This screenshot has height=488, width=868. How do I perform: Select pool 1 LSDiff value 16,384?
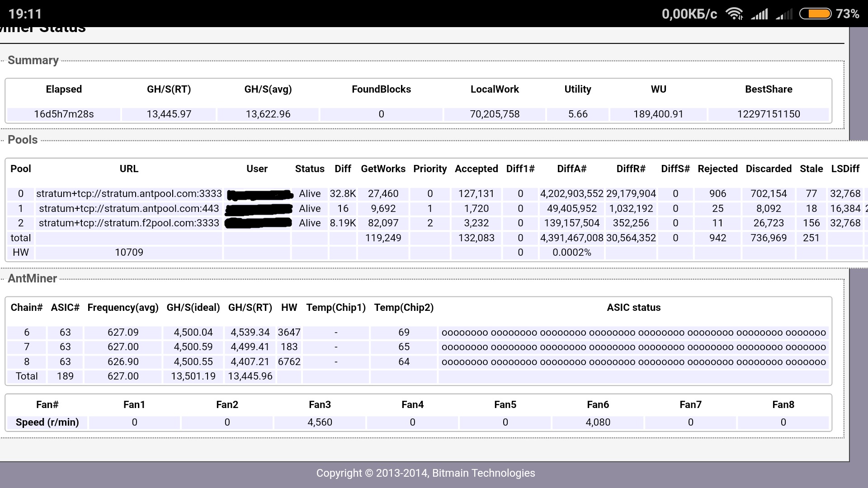pos(845,209)
